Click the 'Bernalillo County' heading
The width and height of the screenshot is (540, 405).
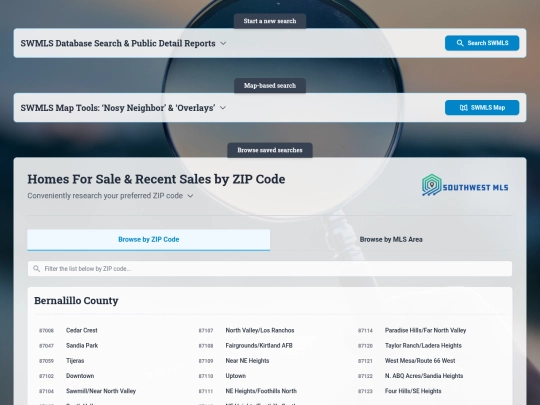[76, 301]
